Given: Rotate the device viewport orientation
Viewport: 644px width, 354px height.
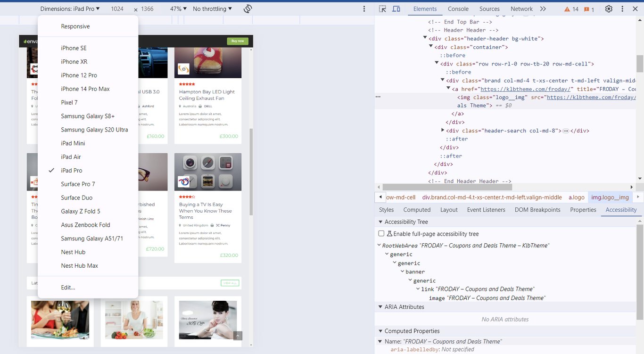Looking at the screenshot, I should tap(248, 8).
